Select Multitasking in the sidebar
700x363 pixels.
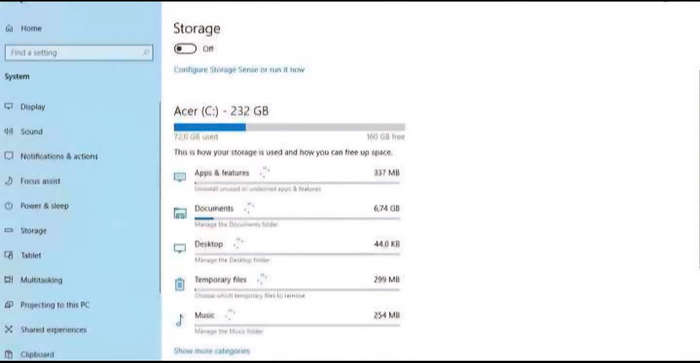tap(42, 280)
